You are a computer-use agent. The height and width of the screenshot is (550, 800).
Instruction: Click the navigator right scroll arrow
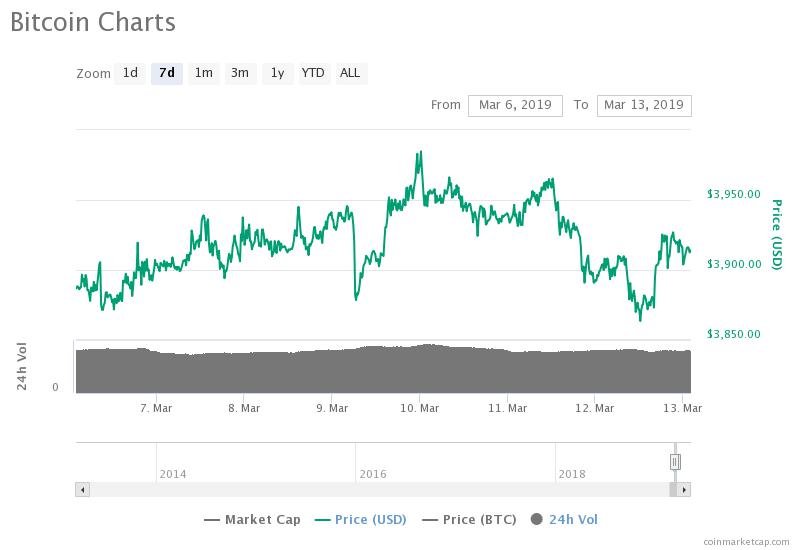click(x=684, y=490)
